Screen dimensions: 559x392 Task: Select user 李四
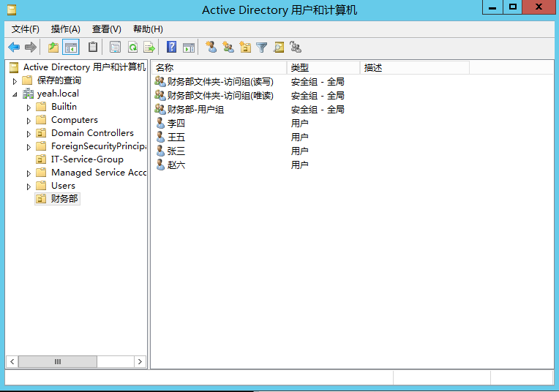176,124
